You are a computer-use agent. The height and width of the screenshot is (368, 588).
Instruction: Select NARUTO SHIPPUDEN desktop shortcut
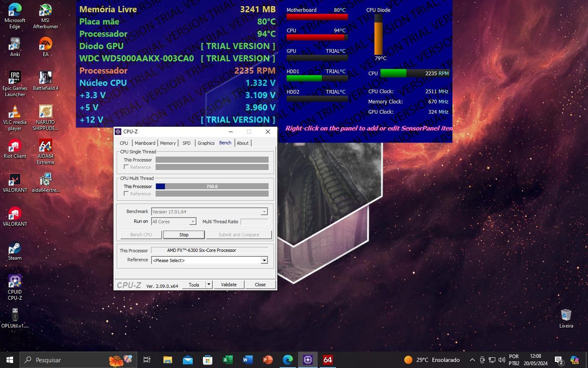click(x=45, y=118)
